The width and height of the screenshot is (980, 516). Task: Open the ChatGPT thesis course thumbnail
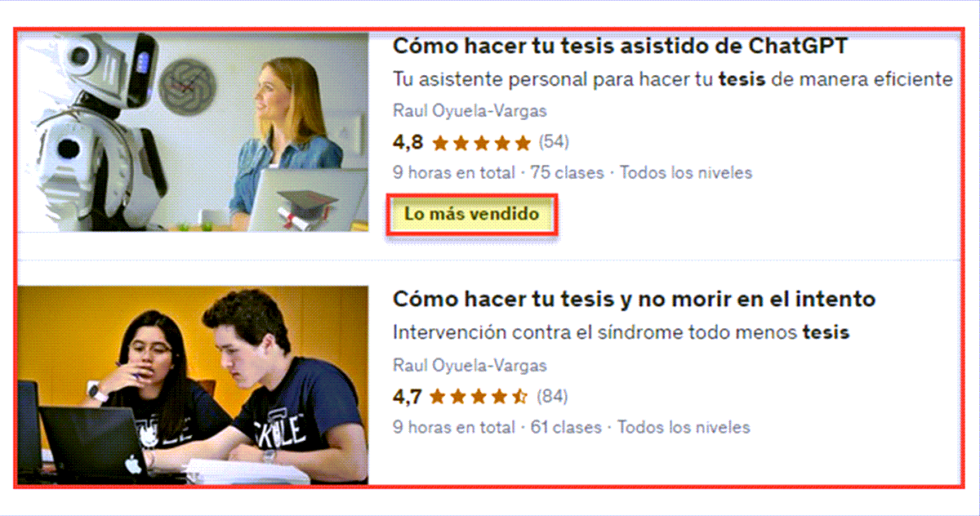coord(194,132)
